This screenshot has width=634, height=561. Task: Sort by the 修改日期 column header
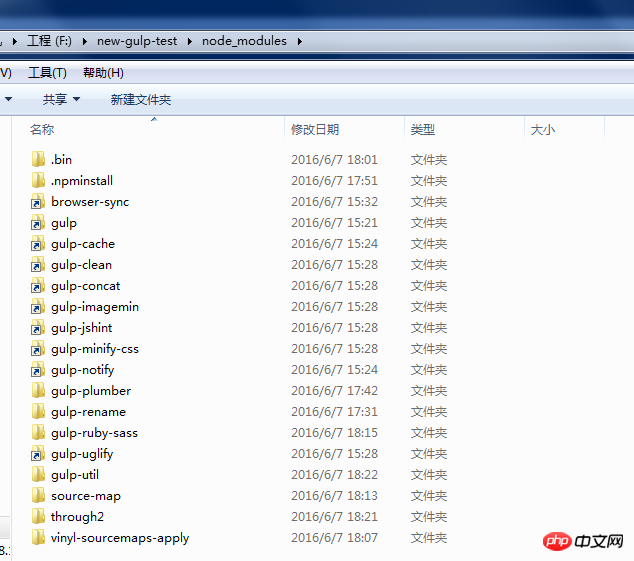click(x=315, y=129)
